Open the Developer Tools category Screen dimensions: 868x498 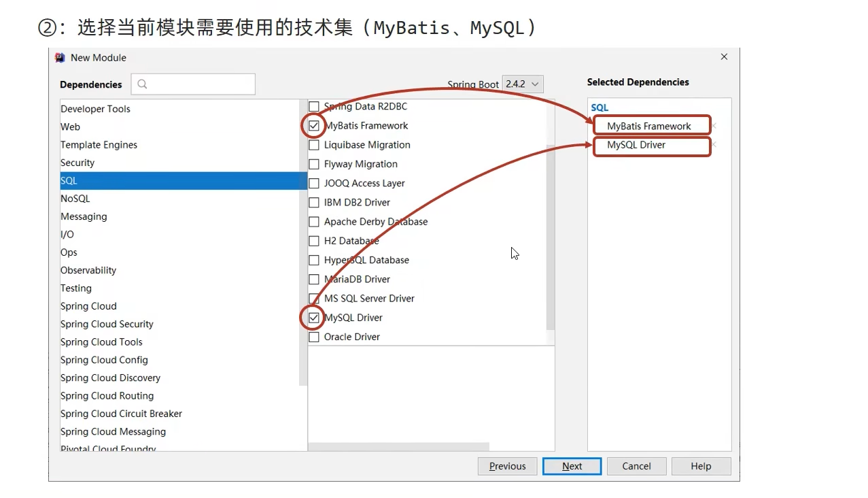tap(95, 109)
